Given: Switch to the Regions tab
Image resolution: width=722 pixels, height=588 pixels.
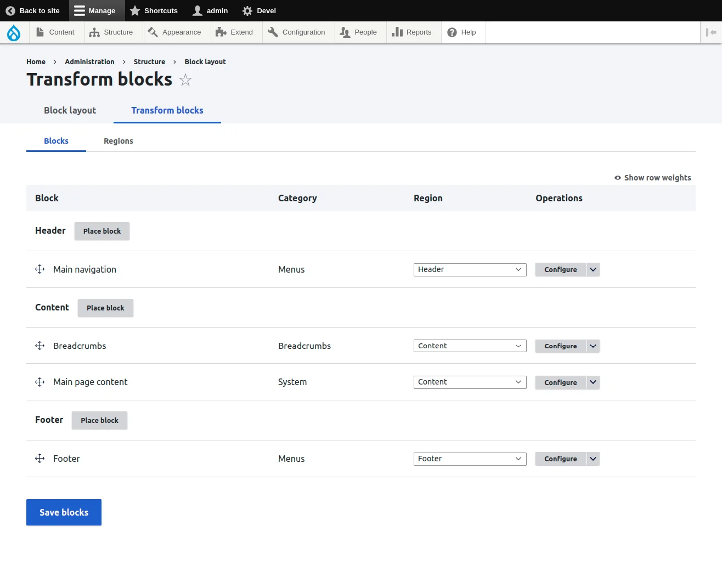Looking at the screenshot, I should 118,141.
